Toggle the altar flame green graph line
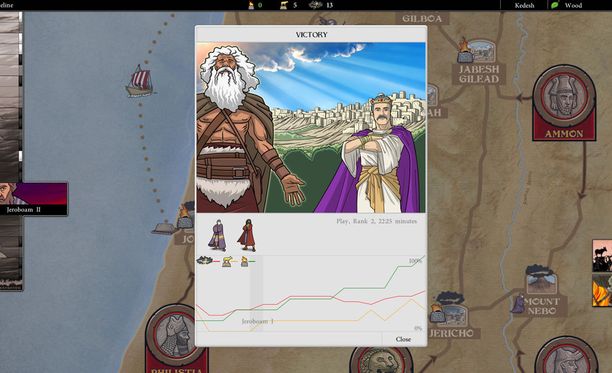 click(x=247, y=261)
